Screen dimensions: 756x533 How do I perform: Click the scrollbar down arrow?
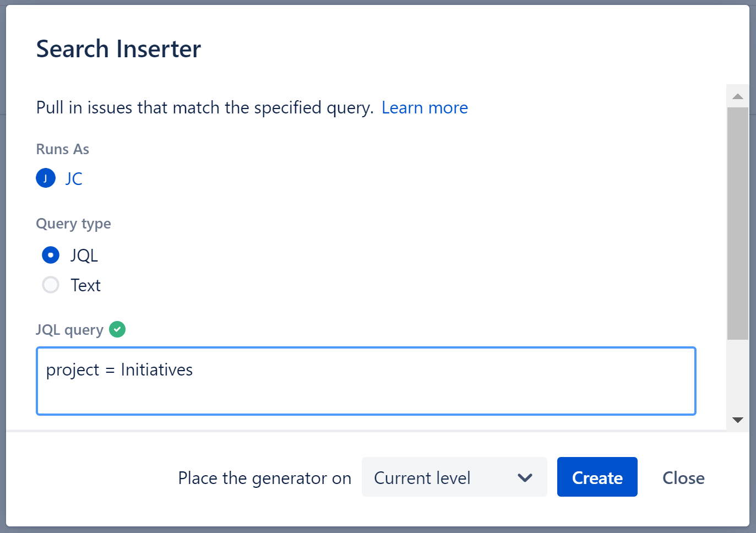(x=737, y=420)
